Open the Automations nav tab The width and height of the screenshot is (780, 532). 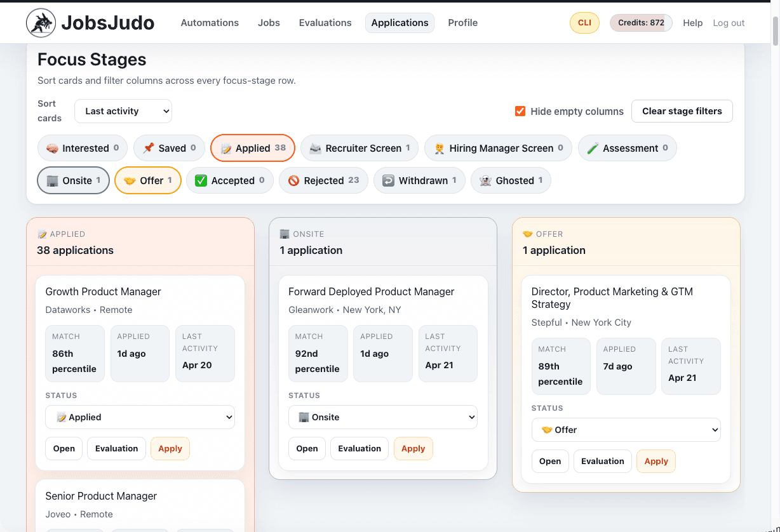(210, 23)
